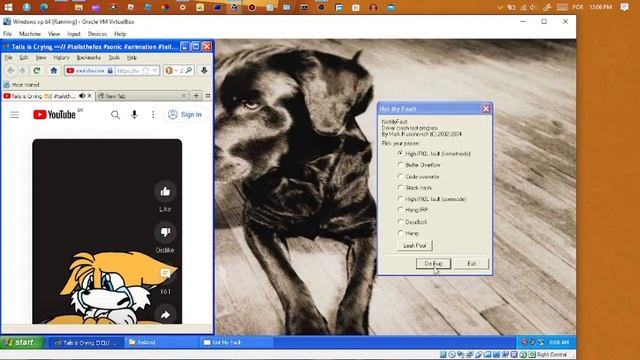640x360 pixels.
Task: Open the list all tabs button
Action: (x=208, y=96)
